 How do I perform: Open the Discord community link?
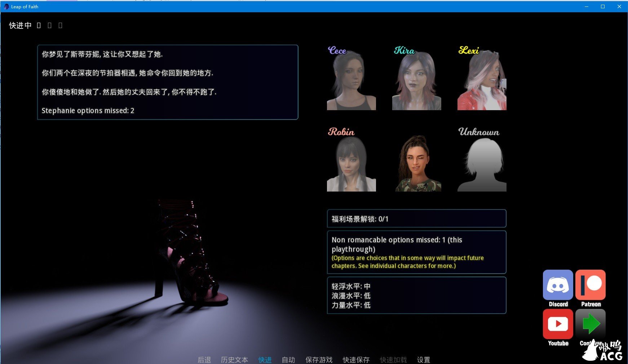point(558,286)
